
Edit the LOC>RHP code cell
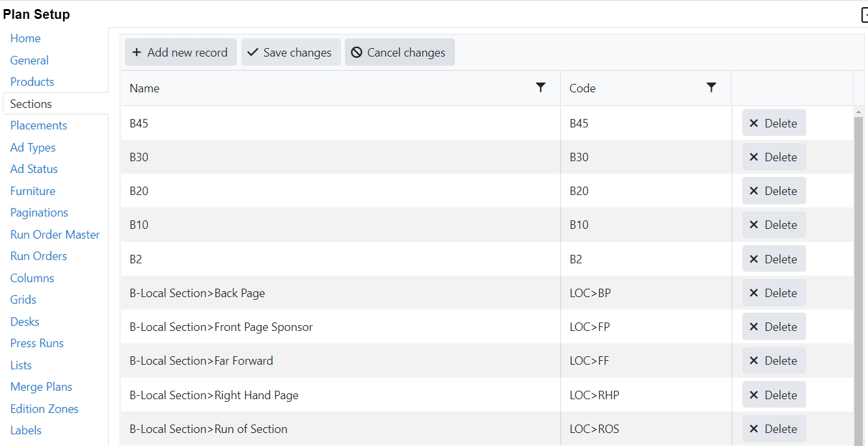coord(644,395)
